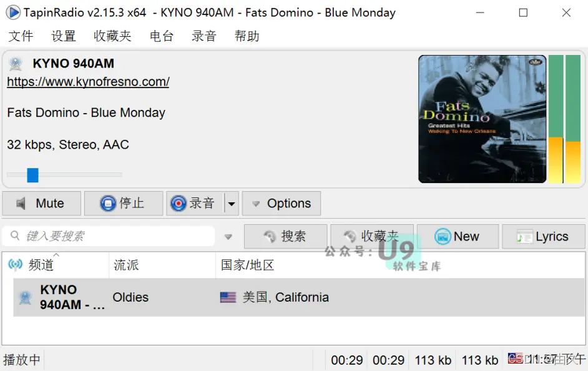Image resolution: width=588 pixels, height=371 pixels.
Task: Expand the search history dropdown arrow
Action: point(228,237)
